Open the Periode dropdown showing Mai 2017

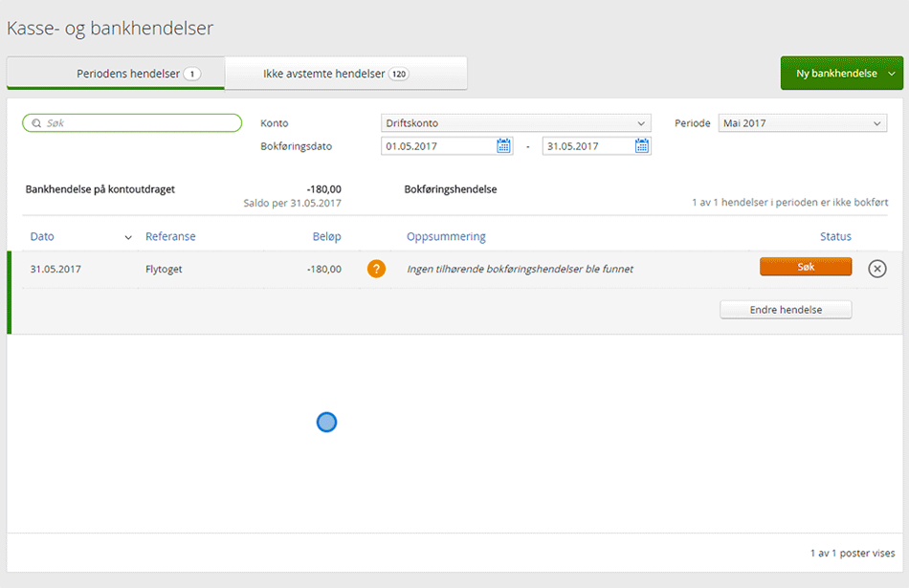pyautogui.click(x=803, y=122)
